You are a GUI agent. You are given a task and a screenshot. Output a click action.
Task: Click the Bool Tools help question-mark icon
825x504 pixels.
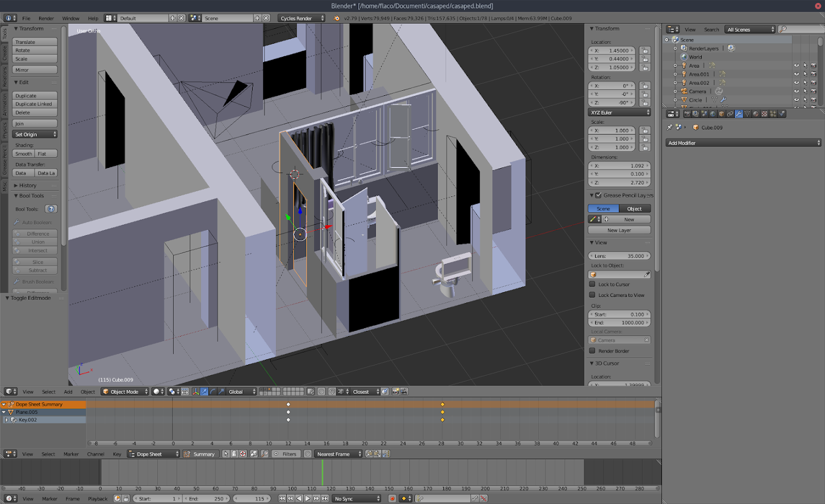click(51, 209)
